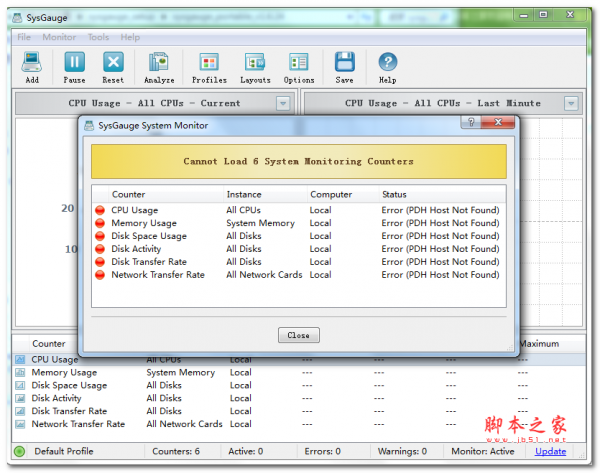The image size is (600, 473).
Task: Minimize the SysGauge main window
Action: [x=524, y=15]
